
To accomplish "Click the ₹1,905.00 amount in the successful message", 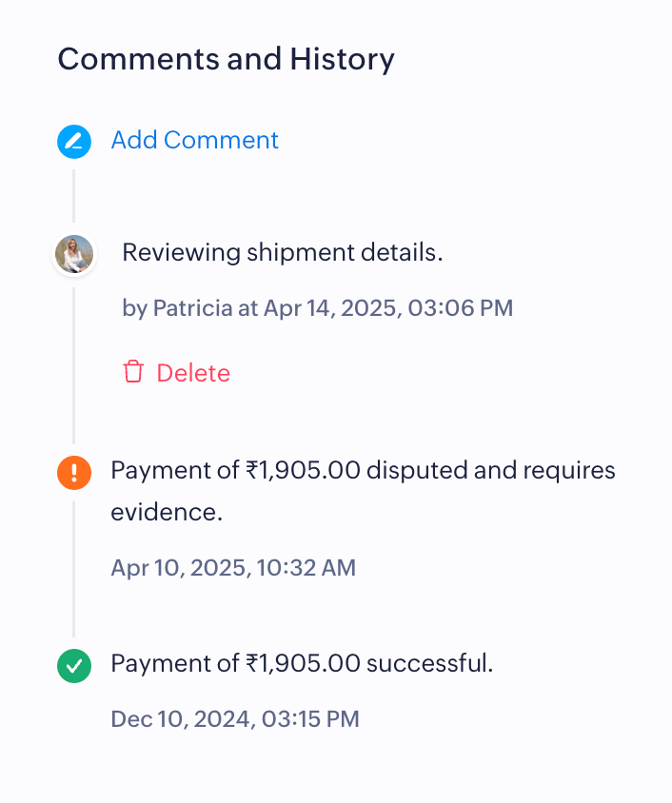I will point(305,663).
